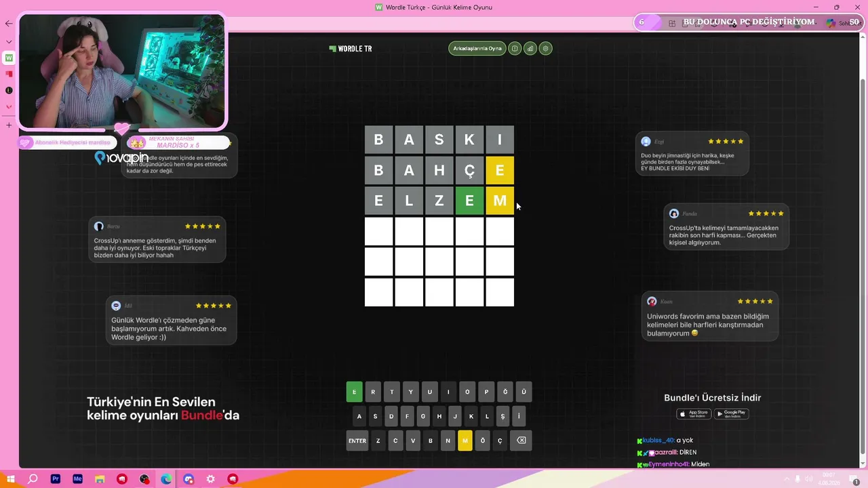Click the N key on the game keyboard

[448, 441]
